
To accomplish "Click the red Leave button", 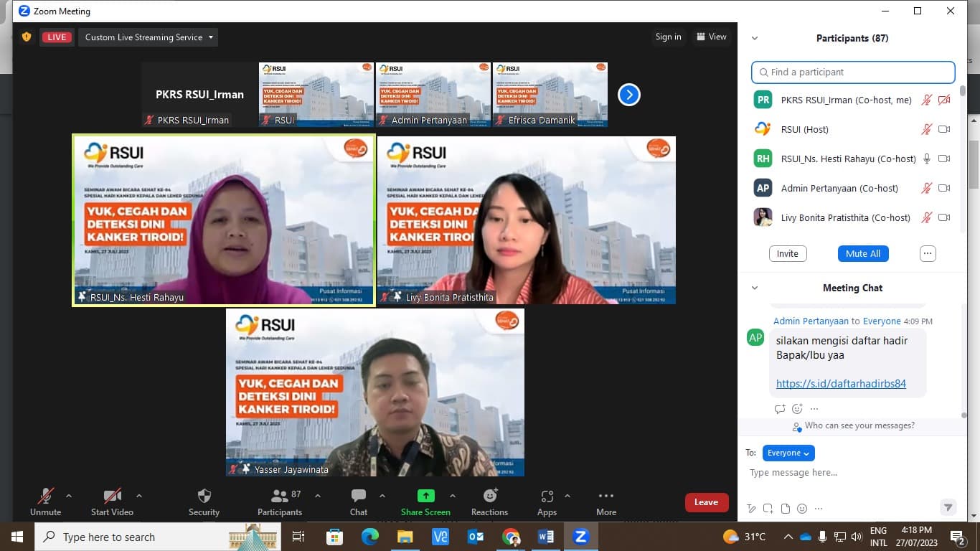I will pyautogui.click(x=707, y=502).
